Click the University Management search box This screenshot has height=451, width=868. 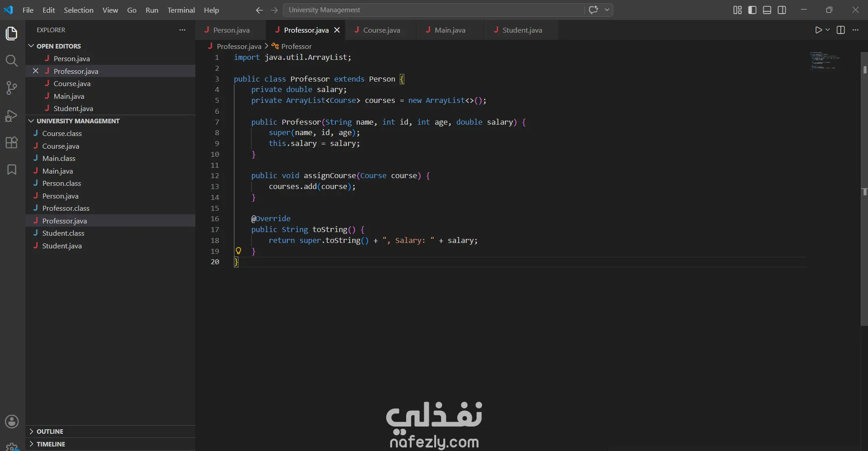pyautogui.click(x=434, y=10)
